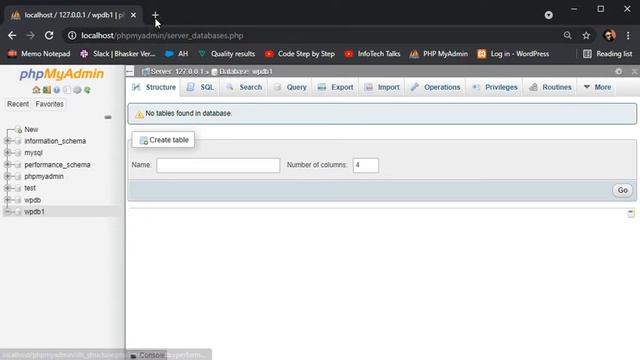Screen dimensions: 640x360
Task: View site information icon in address bar
Action: pyautogui.click(x=72, y=36)
